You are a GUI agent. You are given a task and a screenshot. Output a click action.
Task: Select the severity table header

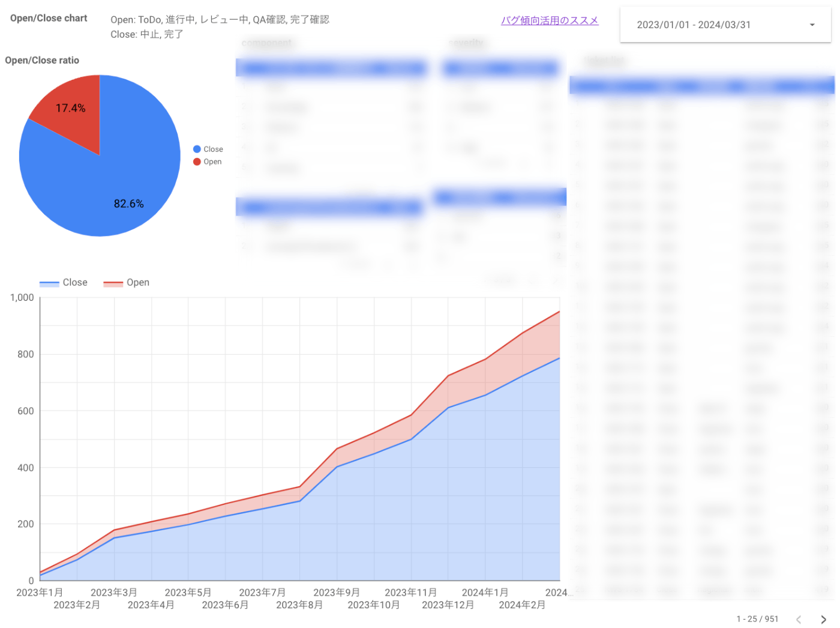point(500,68)
